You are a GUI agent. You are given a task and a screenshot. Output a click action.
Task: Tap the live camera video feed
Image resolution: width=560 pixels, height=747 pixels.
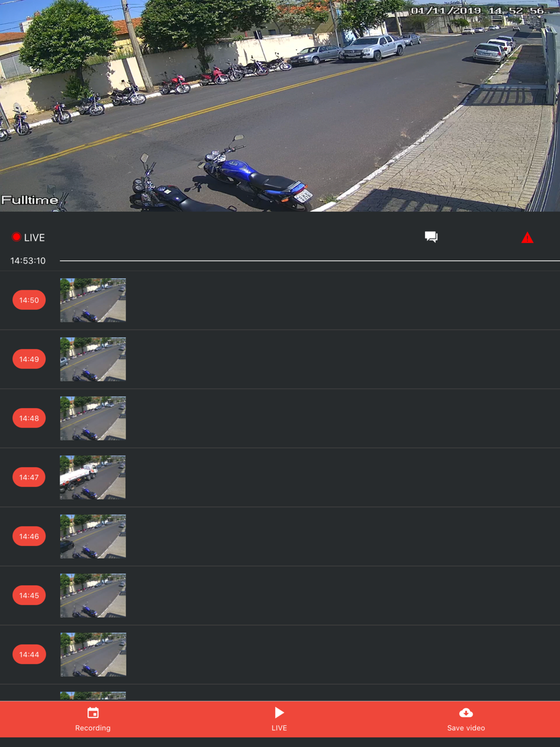[x=280, y=106]
